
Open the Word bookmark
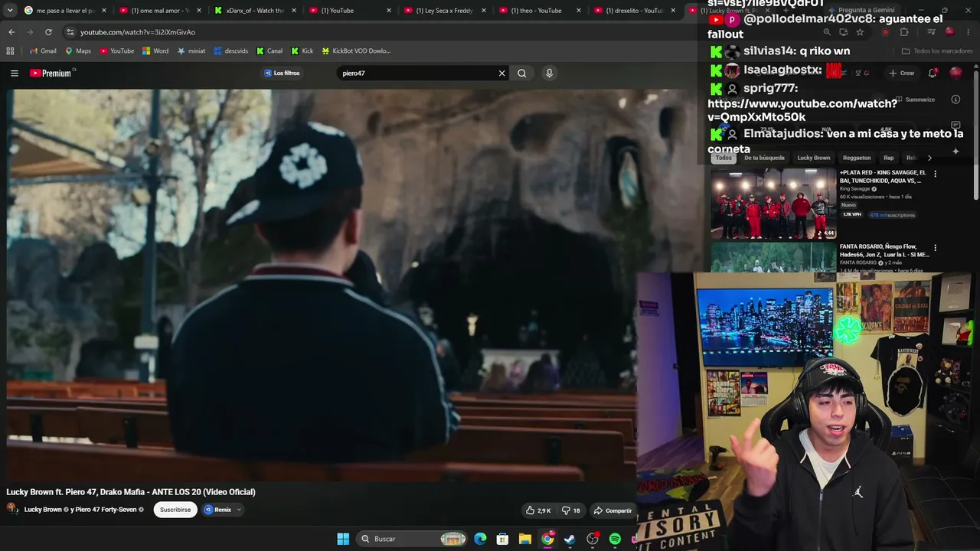click(155, 51)
